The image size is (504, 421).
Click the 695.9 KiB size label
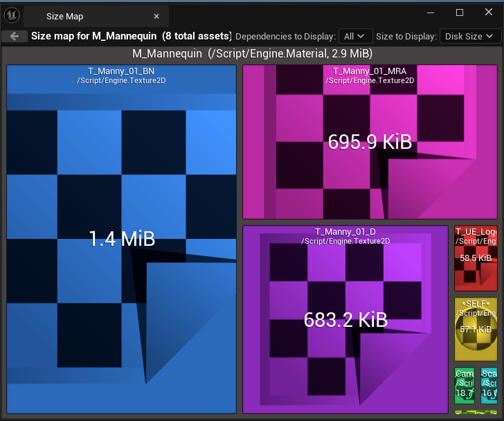(370, 142)
